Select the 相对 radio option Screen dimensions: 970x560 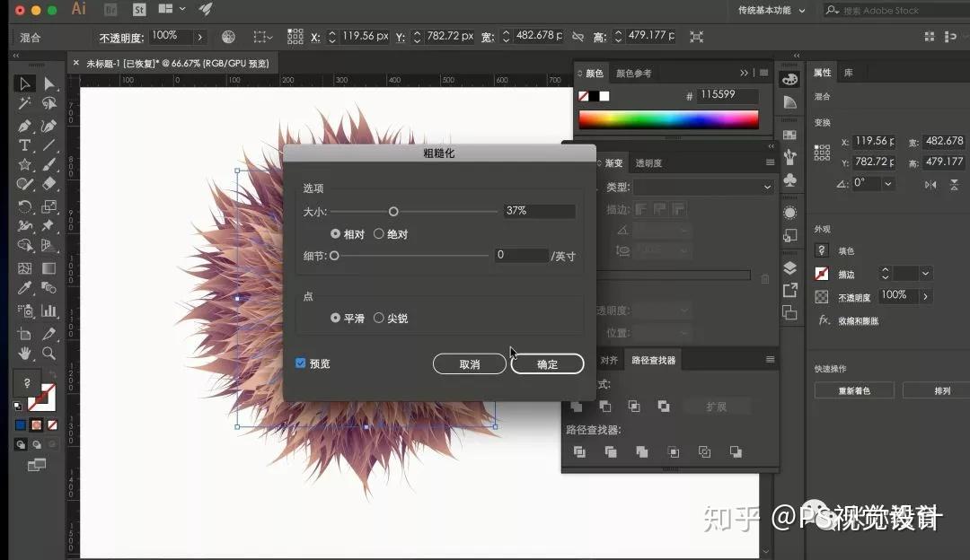(335, 233)
